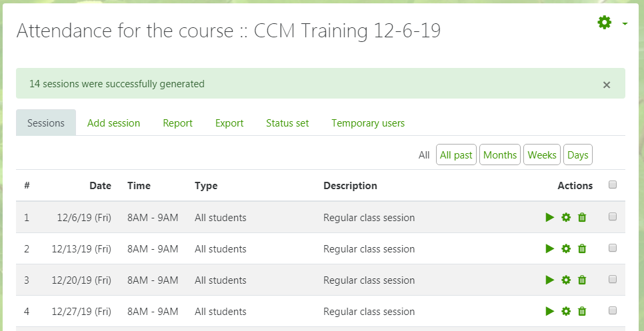Open the Status set tab

(287, 123)
